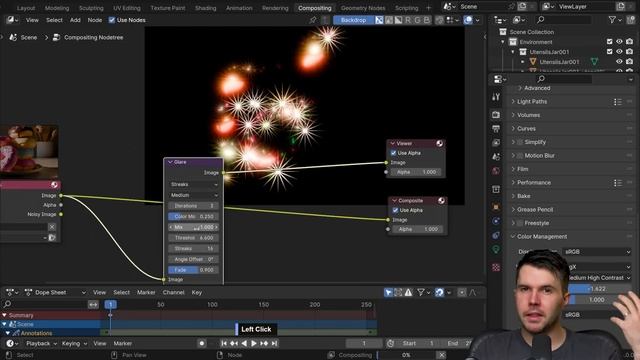Cancel the Compositing progress with X
Viewport: 640px width, 360px height.
(441, 355)
